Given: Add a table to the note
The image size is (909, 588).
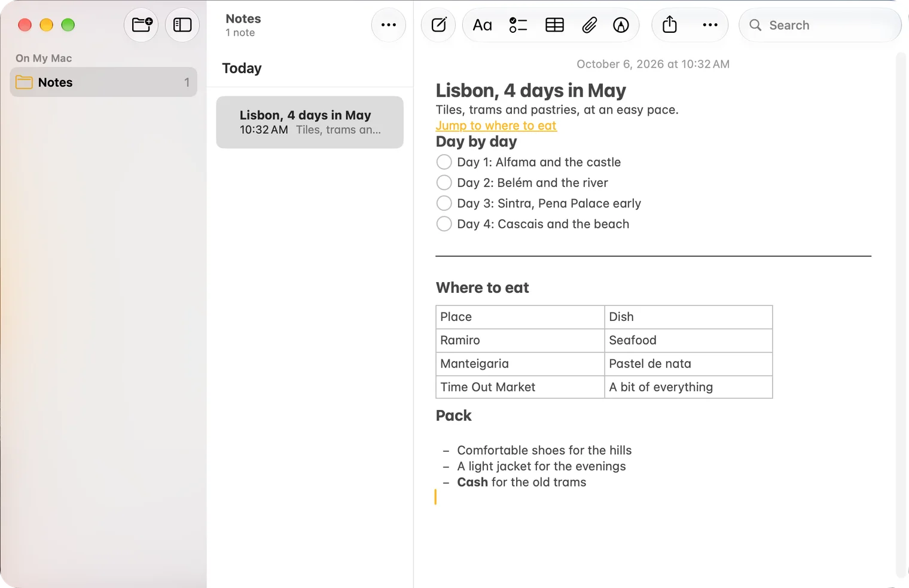Looking at the screenshot, I should [x=554, y=25].
